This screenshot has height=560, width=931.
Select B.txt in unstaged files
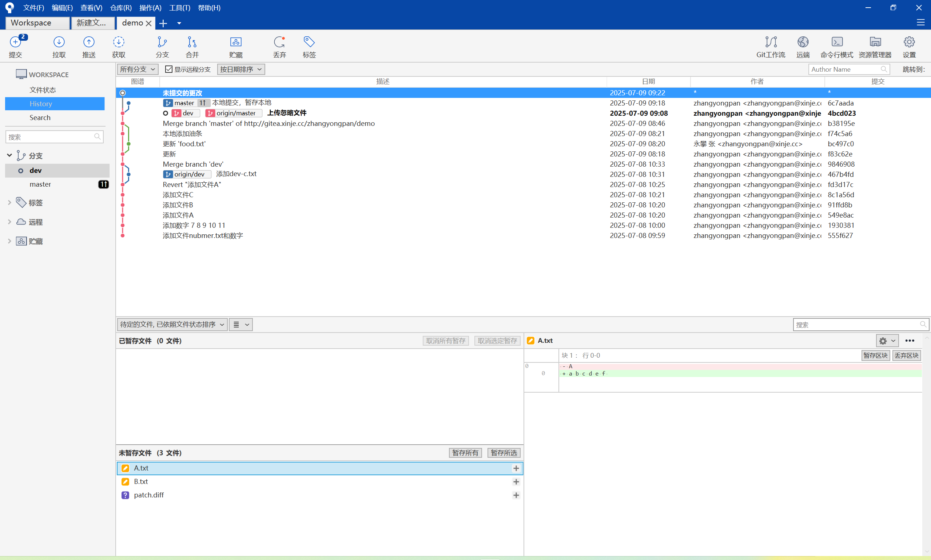pyautogui.click(x=320, y=482)
